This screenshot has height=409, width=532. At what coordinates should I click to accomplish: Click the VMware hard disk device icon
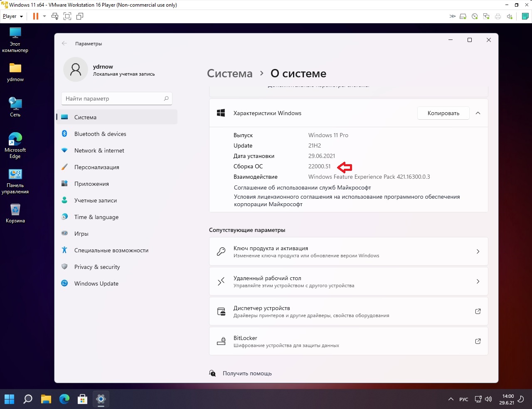(463, 16)
